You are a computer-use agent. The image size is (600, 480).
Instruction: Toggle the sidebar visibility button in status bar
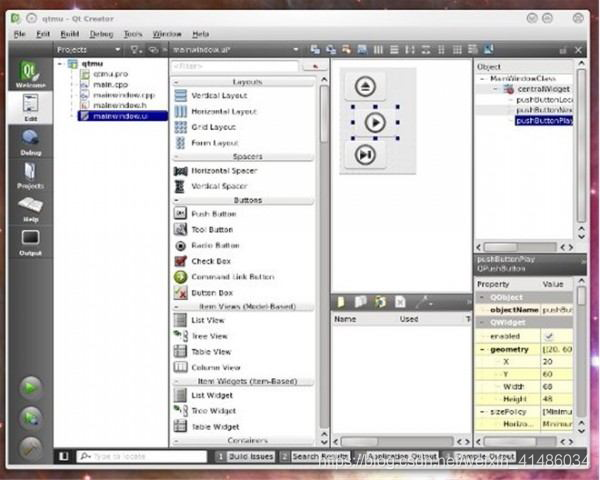[64, 456]
